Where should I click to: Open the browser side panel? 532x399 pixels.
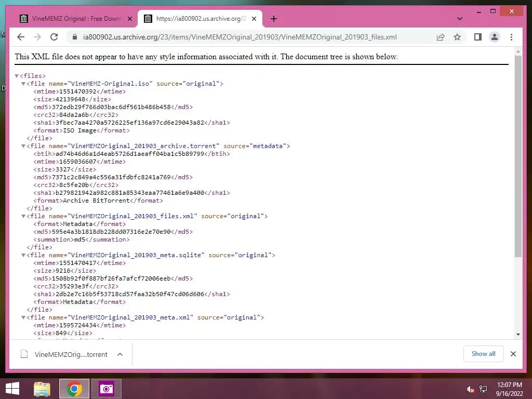tap(478, 37)
